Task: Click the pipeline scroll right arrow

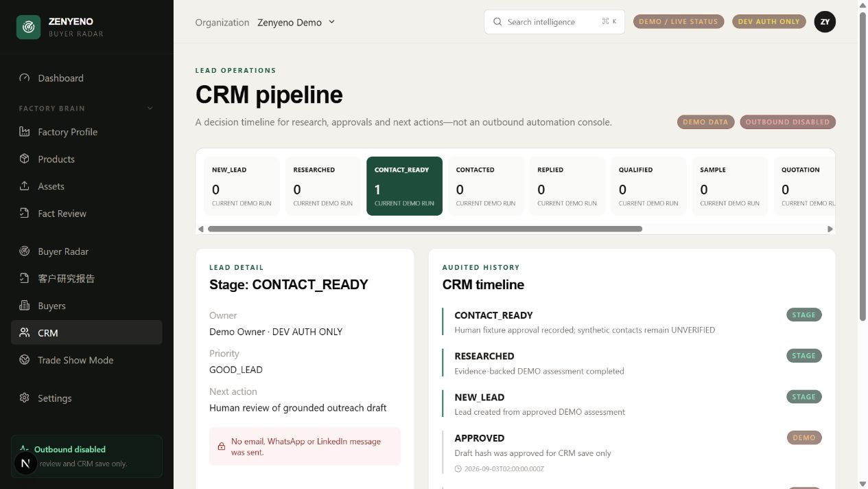Action: click(830, 229)
